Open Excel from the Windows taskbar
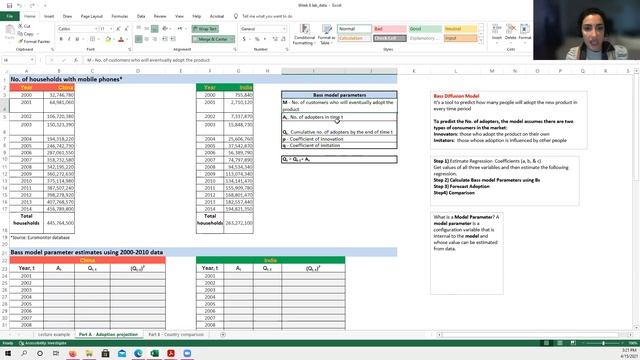640x360 pixels. tap(154, 353)
